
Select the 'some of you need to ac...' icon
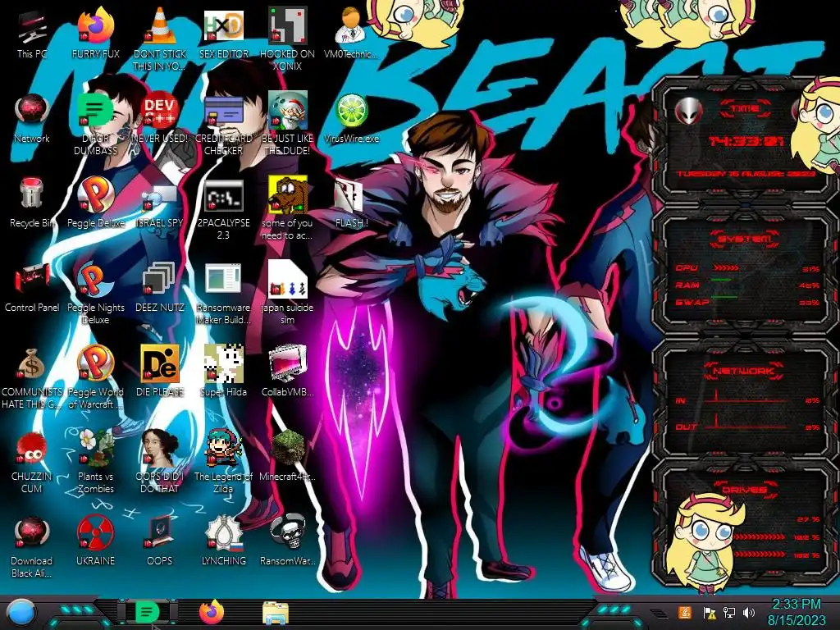[x=287, y=208]
